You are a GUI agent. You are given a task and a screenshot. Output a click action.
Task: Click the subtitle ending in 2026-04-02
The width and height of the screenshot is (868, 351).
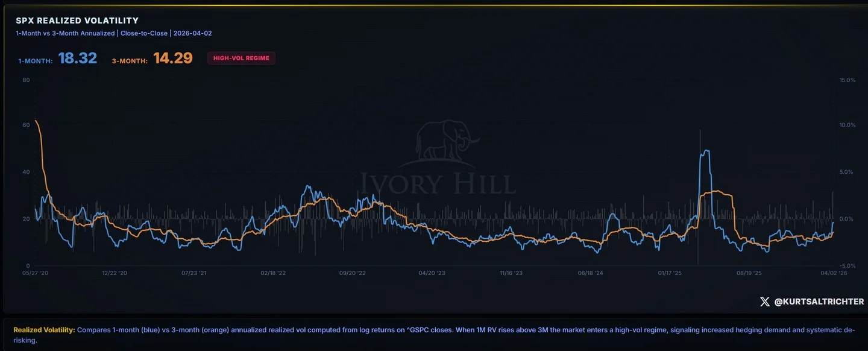(x=114, y=33)
